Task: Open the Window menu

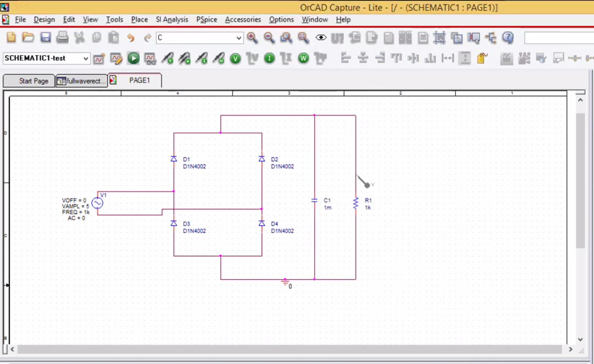Action: click(x=315, y=20)
